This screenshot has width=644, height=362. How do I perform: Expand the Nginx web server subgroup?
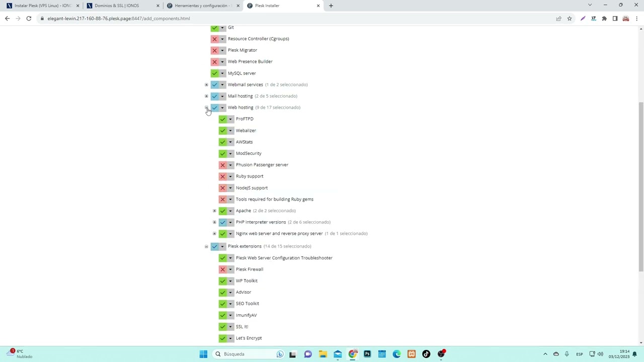[x=214, y=233]
